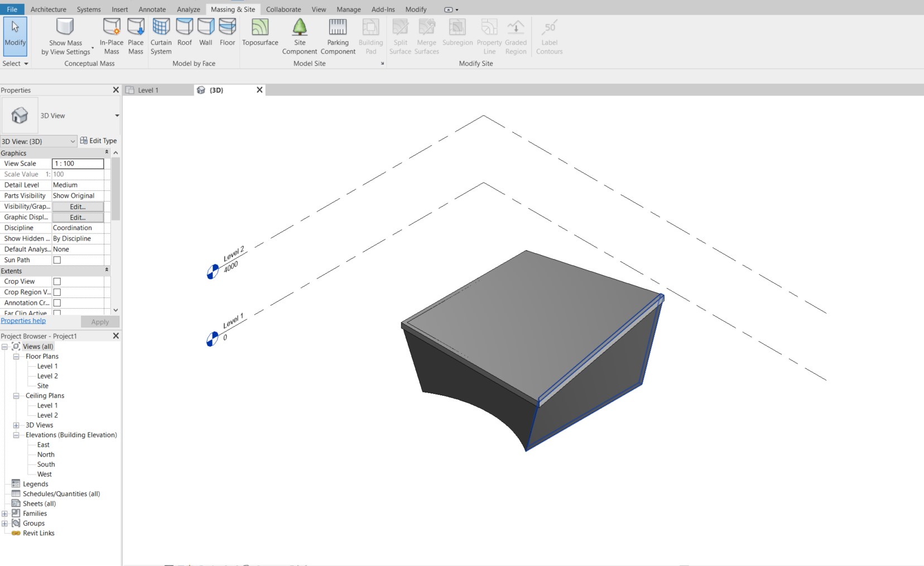924x566 pixels.
Task: Activate the Split Surface tool
Action: click(400, 35)
